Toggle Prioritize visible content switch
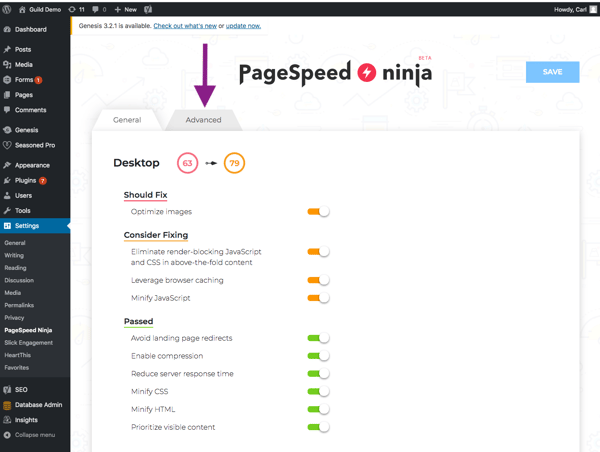 (318, 427)
